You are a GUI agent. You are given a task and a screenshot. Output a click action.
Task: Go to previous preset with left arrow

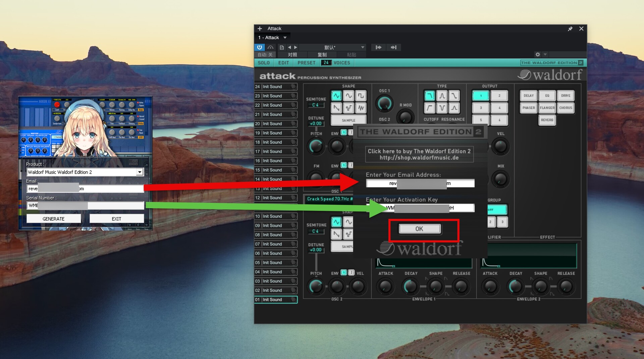pyautogui.click(x=289, y=47)
